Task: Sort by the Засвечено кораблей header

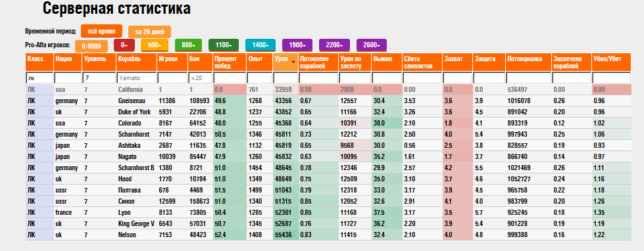Action: pyautogui.click(x=571, y=62)
